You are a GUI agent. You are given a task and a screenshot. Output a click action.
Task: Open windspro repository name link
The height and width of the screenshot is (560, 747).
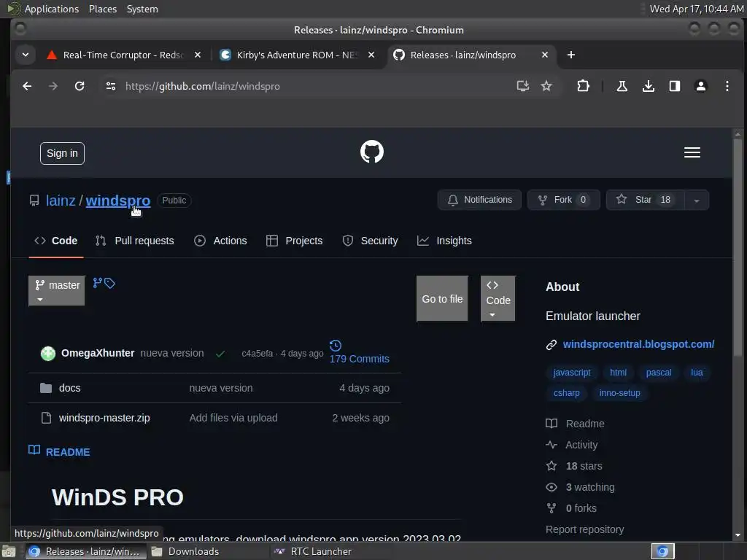pyautogui.click(x=118, y=201)
